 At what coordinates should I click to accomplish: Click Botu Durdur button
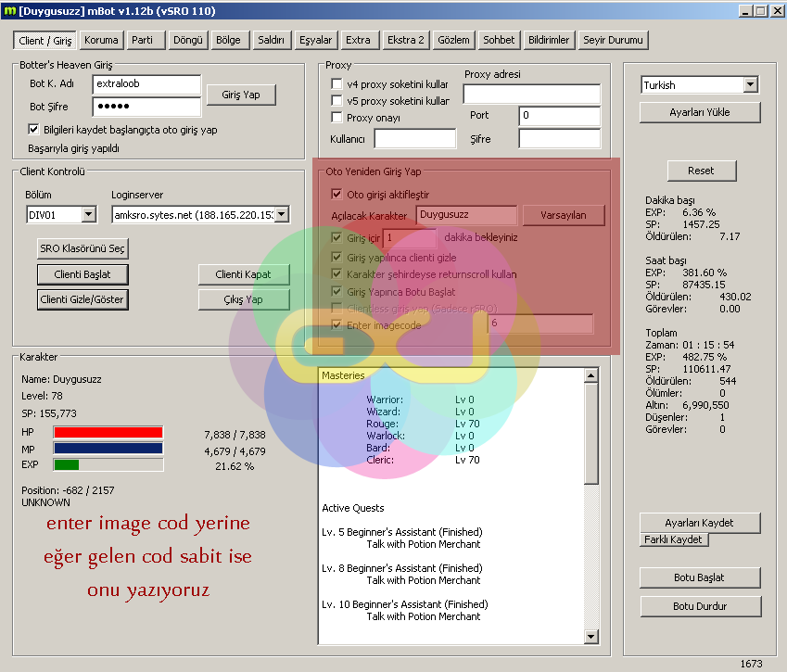coord(700,606)
